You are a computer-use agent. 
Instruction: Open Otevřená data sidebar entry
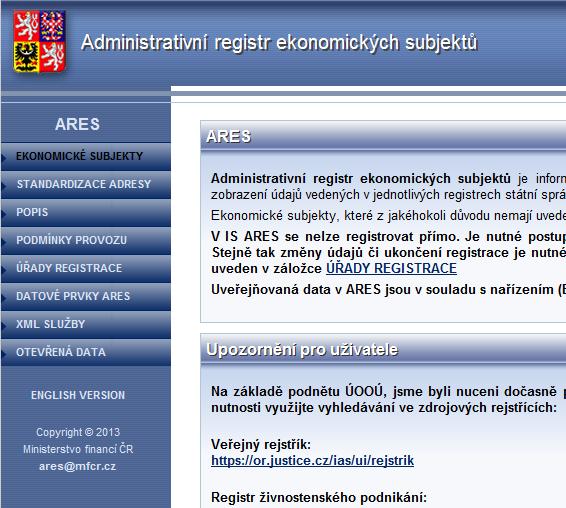pos(86,352)
